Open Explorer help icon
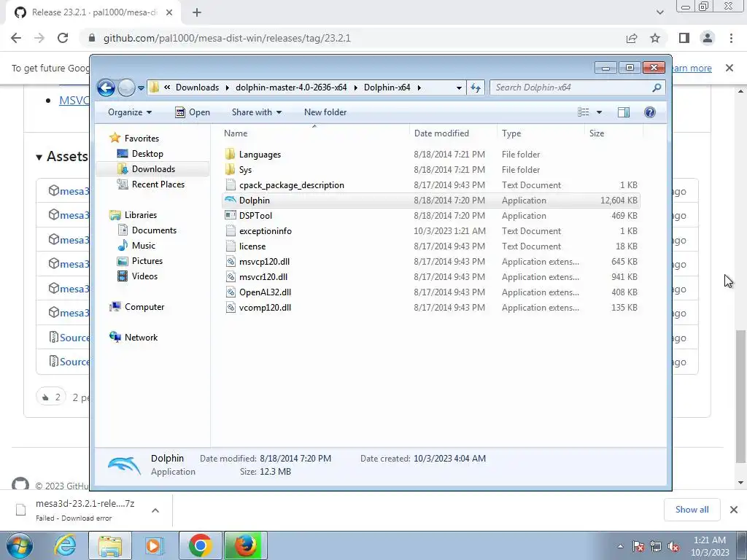 (650, 112)
